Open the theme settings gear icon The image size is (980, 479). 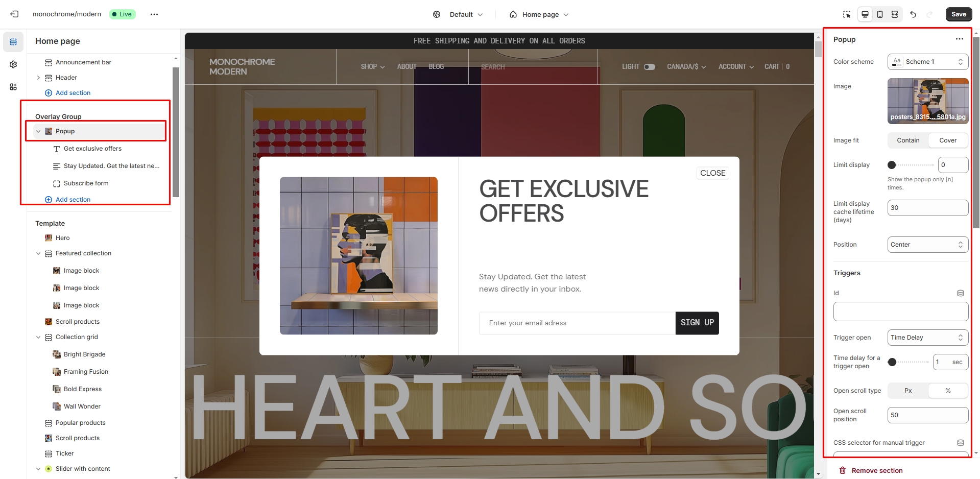(13, 64)
